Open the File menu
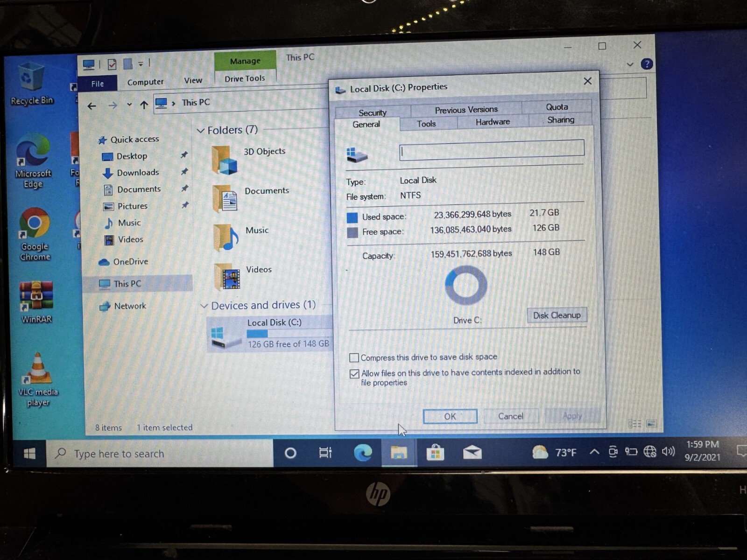747x560 pixels. (x=98, y=84)
